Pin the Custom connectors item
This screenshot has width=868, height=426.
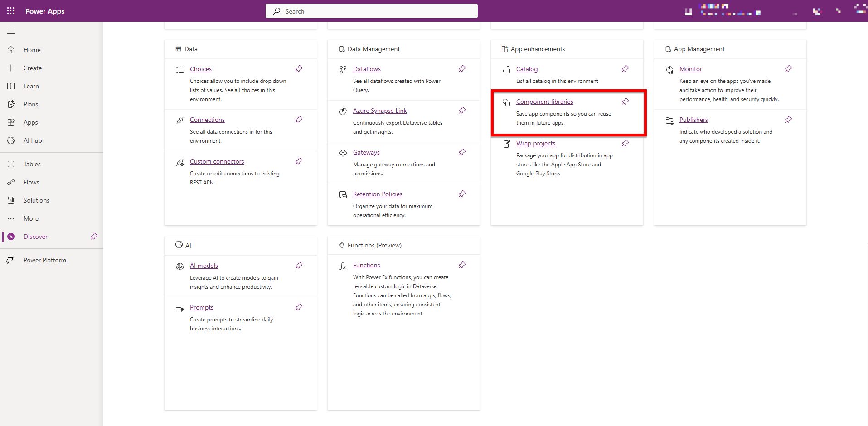point(299,161)
